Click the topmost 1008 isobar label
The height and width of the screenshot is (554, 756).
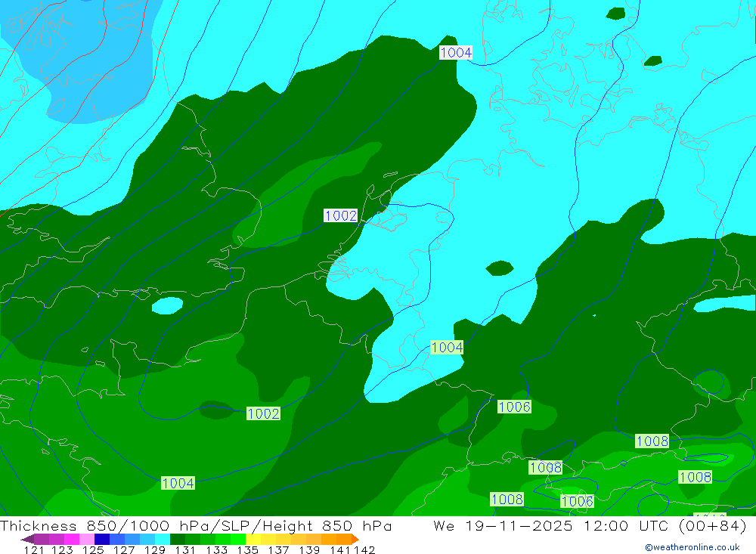coord(652,441)
